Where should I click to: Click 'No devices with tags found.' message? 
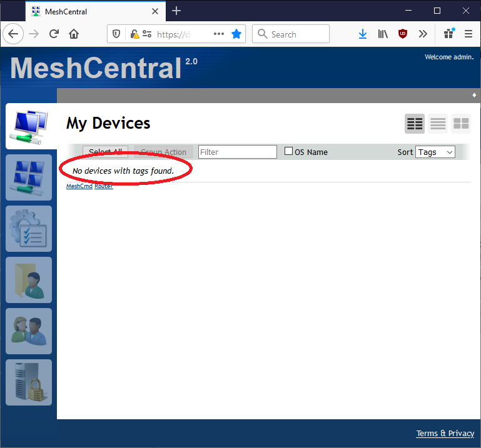point(123,171)
